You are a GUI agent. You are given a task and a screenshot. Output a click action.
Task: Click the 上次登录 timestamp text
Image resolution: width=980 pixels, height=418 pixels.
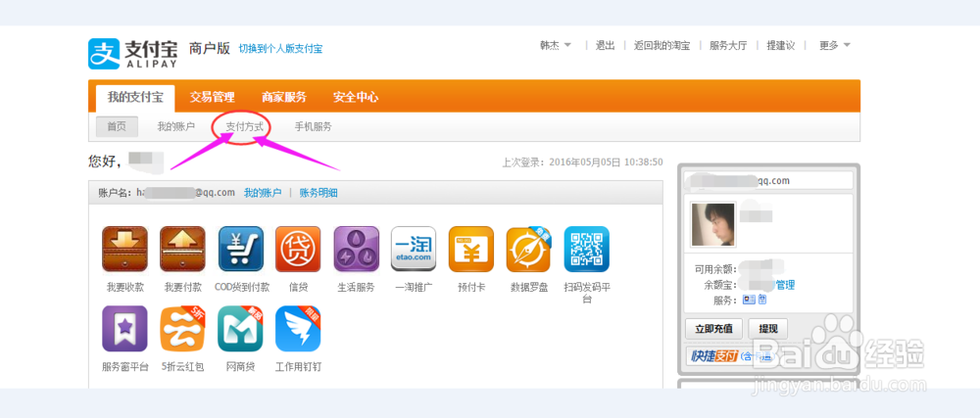tap(582, 163)
